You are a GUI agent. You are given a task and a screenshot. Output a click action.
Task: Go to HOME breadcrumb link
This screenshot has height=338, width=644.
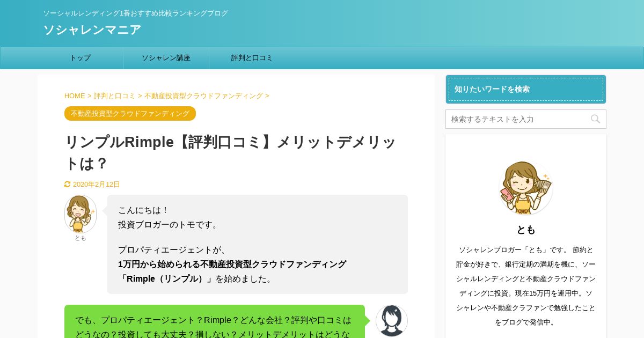coord(75,96)
